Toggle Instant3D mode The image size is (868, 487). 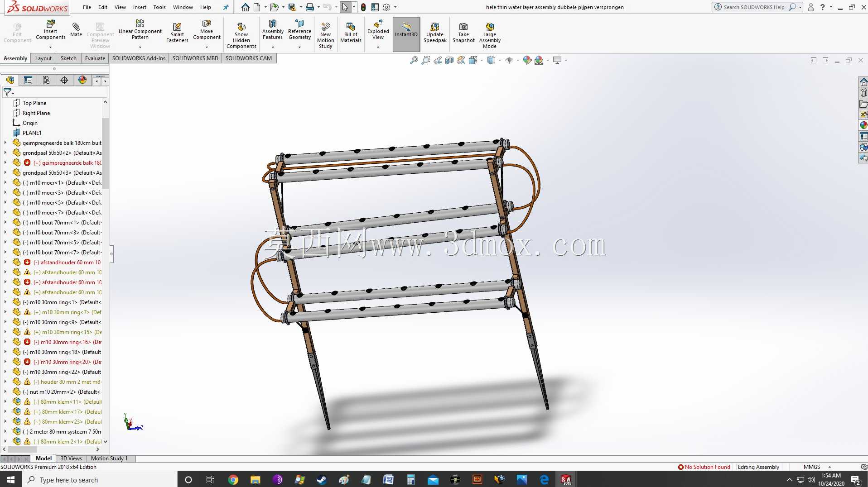point(406,34)
